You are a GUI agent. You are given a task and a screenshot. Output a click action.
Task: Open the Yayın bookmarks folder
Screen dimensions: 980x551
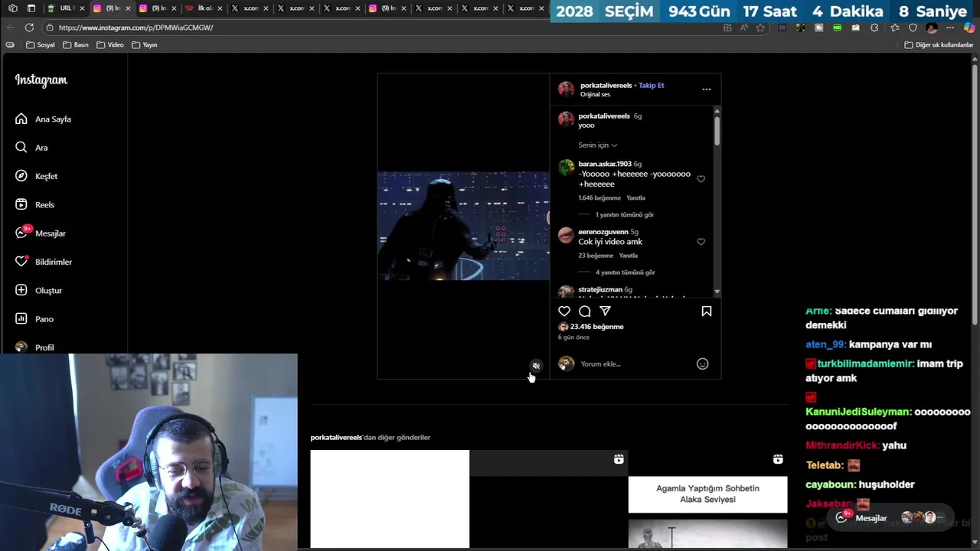(145, 45)
